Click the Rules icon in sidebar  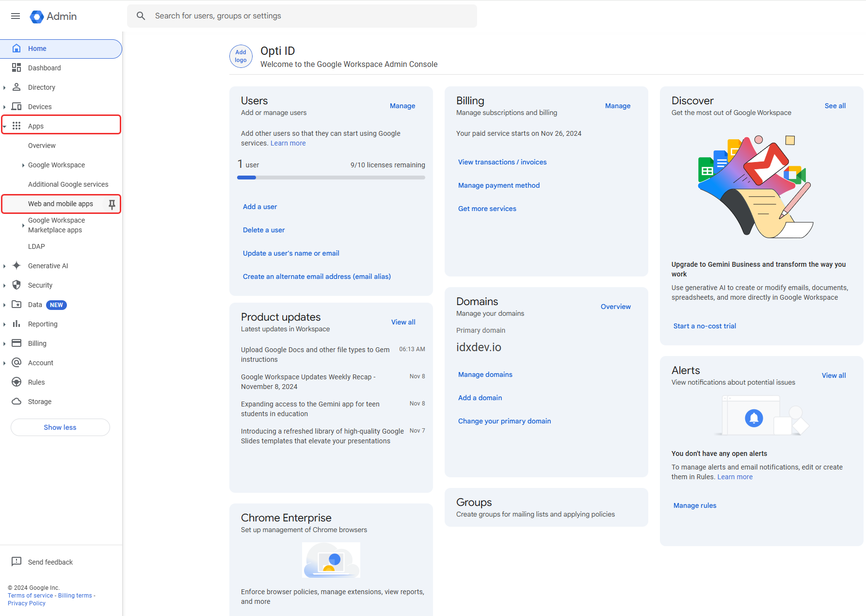pos(16,382)
